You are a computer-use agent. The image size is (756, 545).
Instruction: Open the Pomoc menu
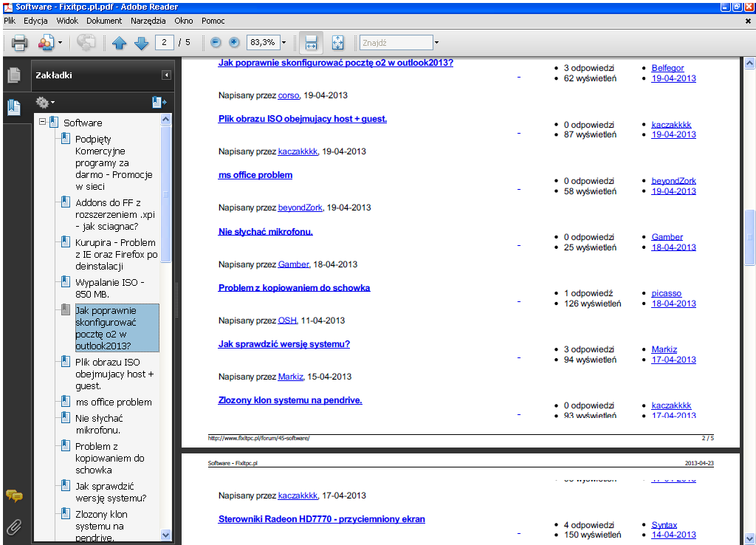[213, 21]
